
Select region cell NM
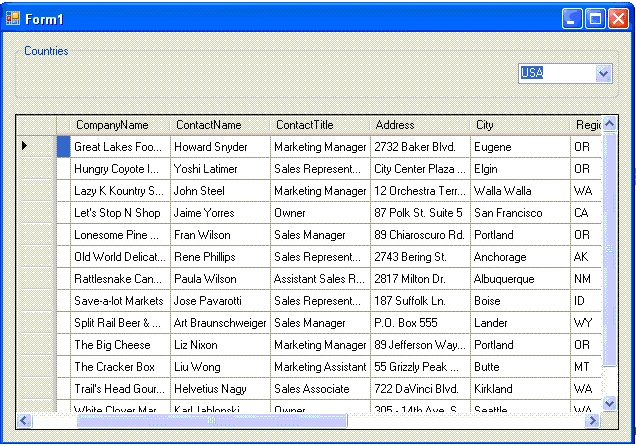click(586, 279)
